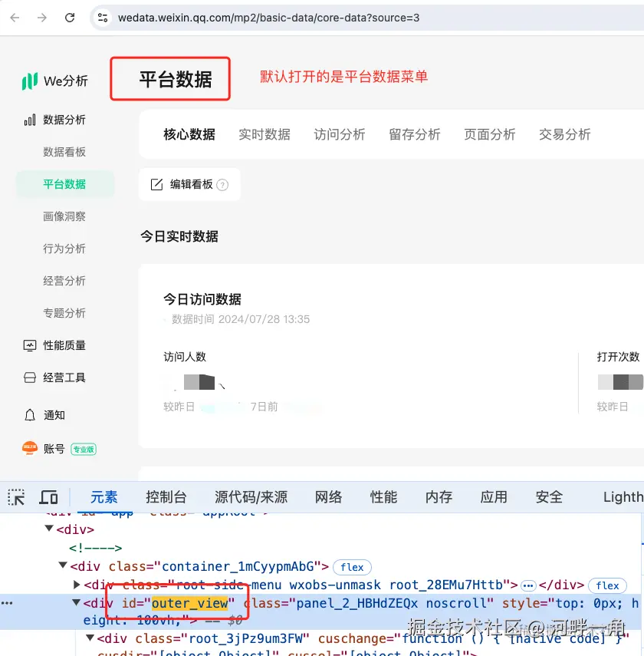Click 数据时间 2024/07/28 13:35 text
Screen dimensions: 644x656
tap(241, 319)
